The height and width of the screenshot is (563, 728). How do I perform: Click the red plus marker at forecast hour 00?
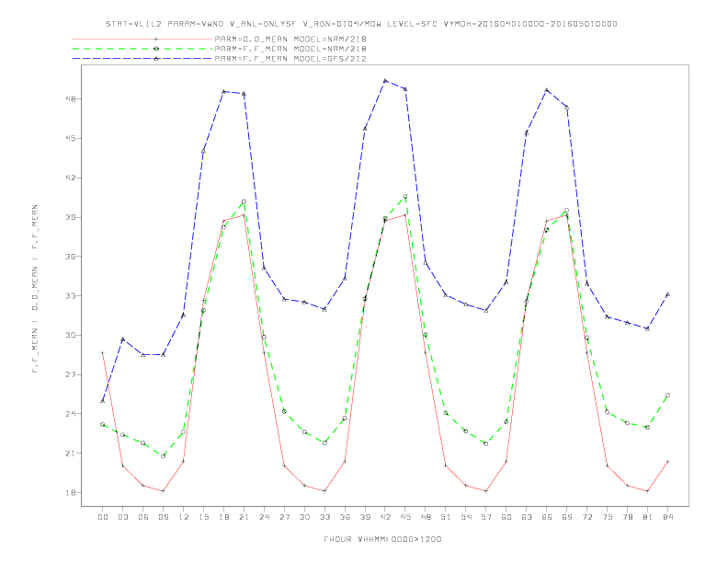[x=103, y=353]
